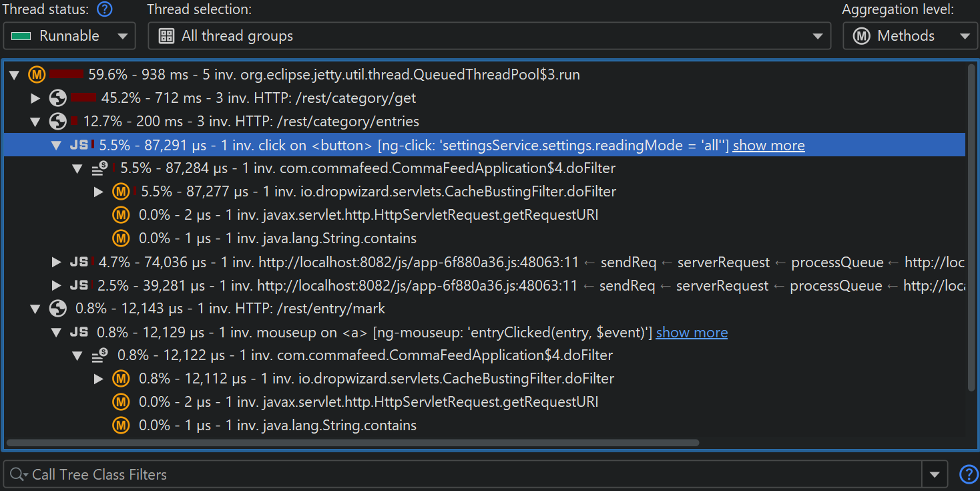Click the globe icon for /rest/entry/mark

pyautogui.click(x=58, y=309)
